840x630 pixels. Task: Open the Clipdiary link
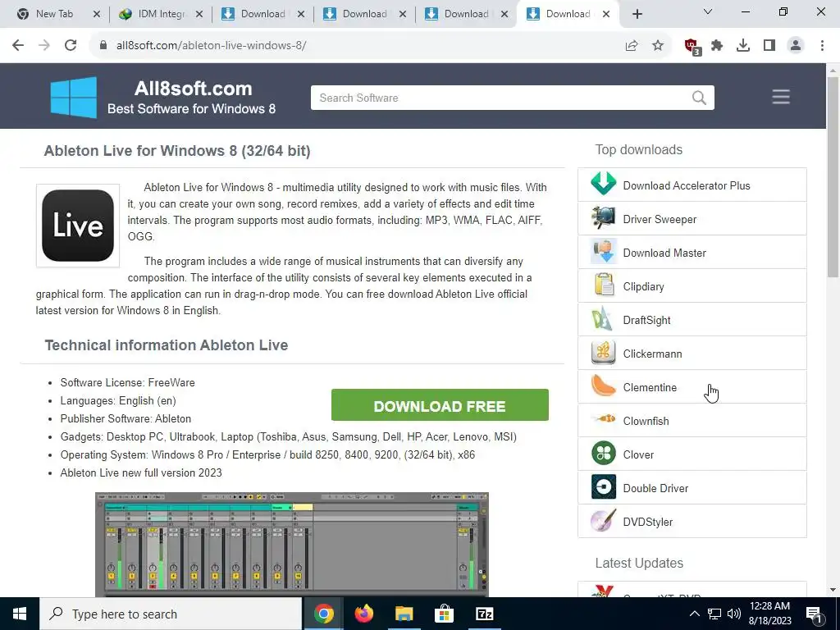pos(643,286)
